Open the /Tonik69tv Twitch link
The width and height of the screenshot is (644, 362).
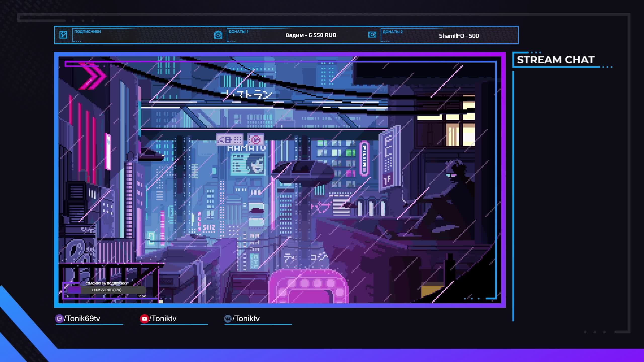point(82,319)
